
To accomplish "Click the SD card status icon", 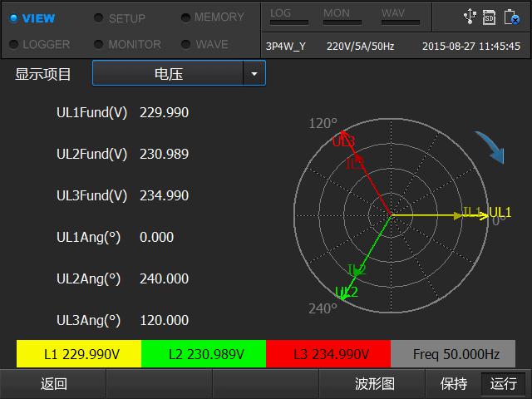I will [489, 17].
